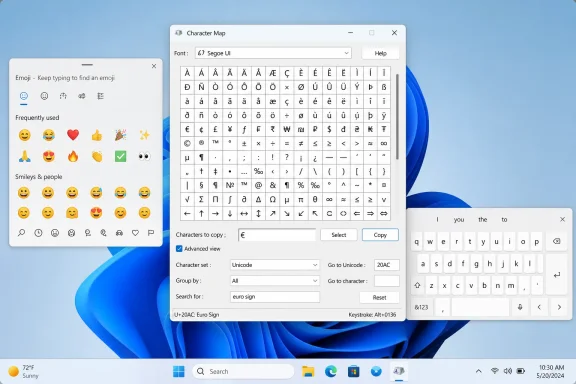The height and width of the screenshot is (384, 576).
Task: Open the clipboard history tab in emoji panel
Action: [100, 96]
